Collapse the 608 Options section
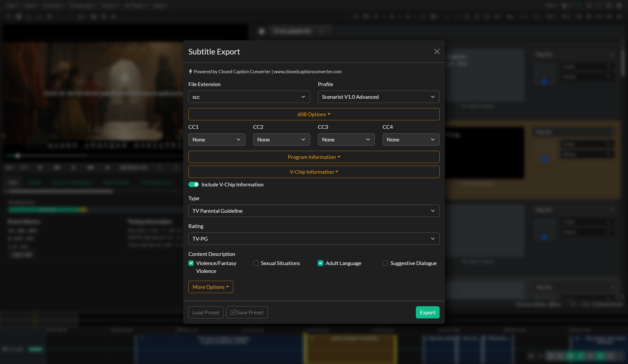The height and width of the screenshot is (364, 628). [314, 114]
